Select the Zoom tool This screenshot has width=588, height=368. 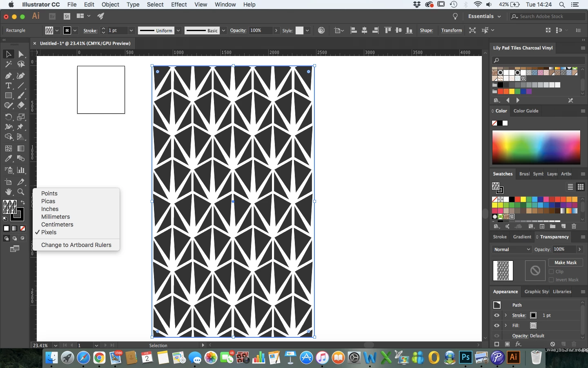[21, 192]
